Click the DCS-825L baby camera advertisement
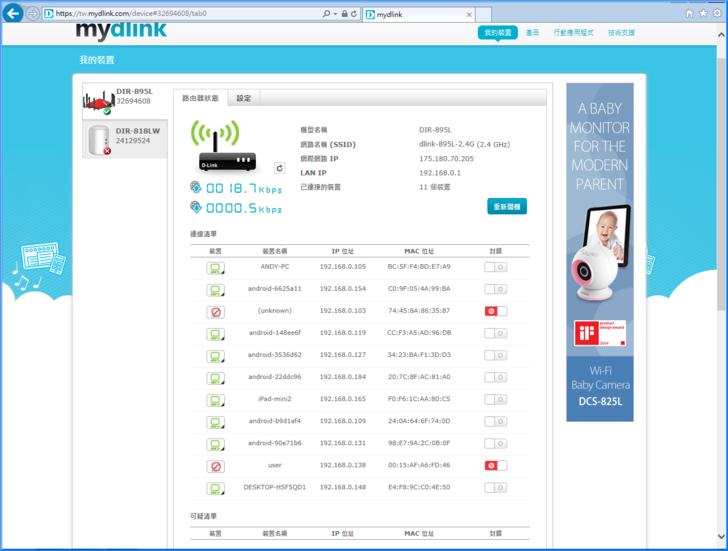This screenshot has width=728, height=551. pos(600,252)
